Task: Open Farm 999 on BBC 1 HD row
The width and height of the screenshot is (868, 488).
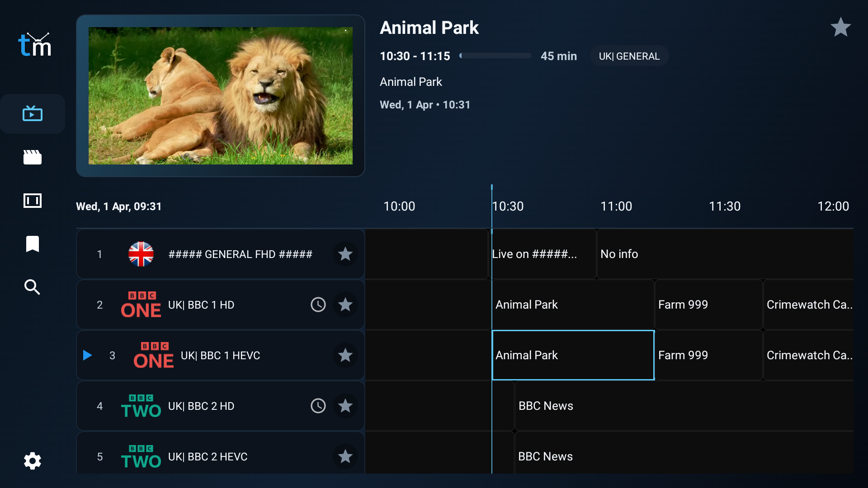Action: point(708,305)
